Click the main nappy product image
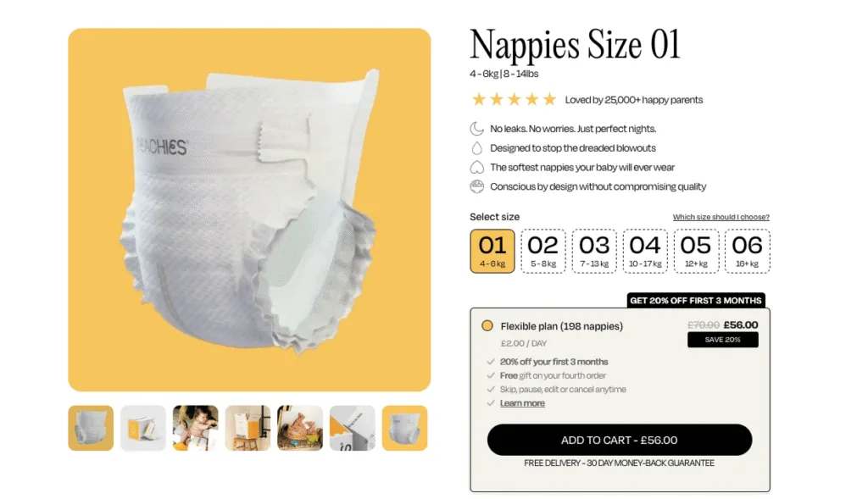This screenshot has width=868, height=499. click(249, 210)
